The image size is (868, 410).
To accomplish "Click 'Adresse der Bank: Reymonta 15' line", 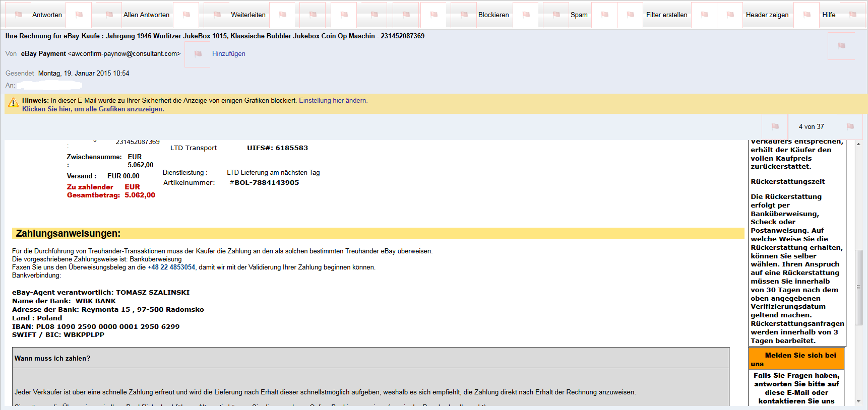I will coord(108,310).
